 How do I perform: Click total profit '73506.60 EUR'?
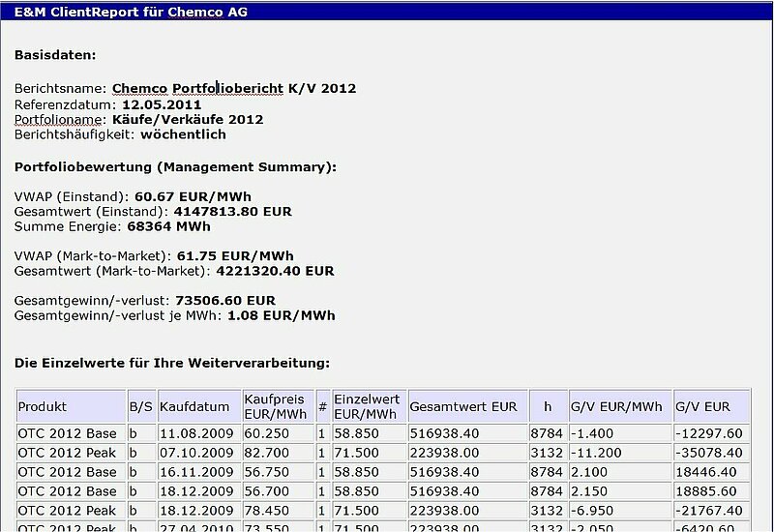pyautogui.click(x=225, y=301)
